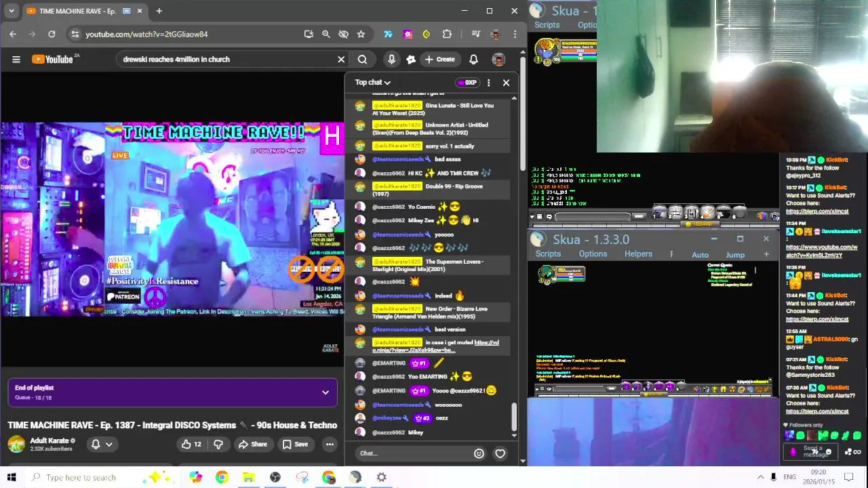Click the Create button on YouTube
Image resolution: width=868 pixels, height=488 pixels.
click(x=439, y=60)
